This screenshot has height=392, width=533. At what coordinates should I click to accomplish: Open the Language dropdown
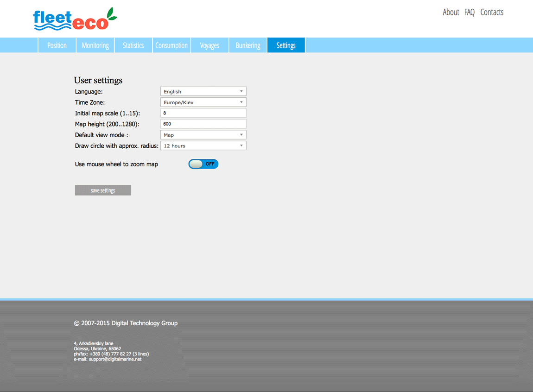pos(203,92)
